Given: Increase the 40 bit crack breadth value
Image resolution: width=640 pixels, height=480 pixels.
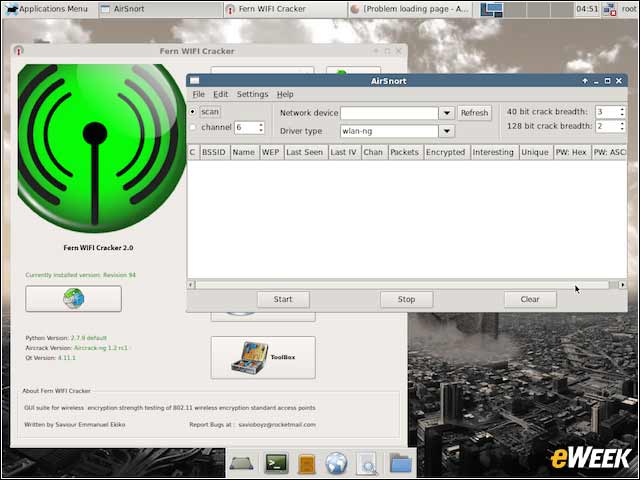Looking at the screenshot, I should tap(622, 109).
